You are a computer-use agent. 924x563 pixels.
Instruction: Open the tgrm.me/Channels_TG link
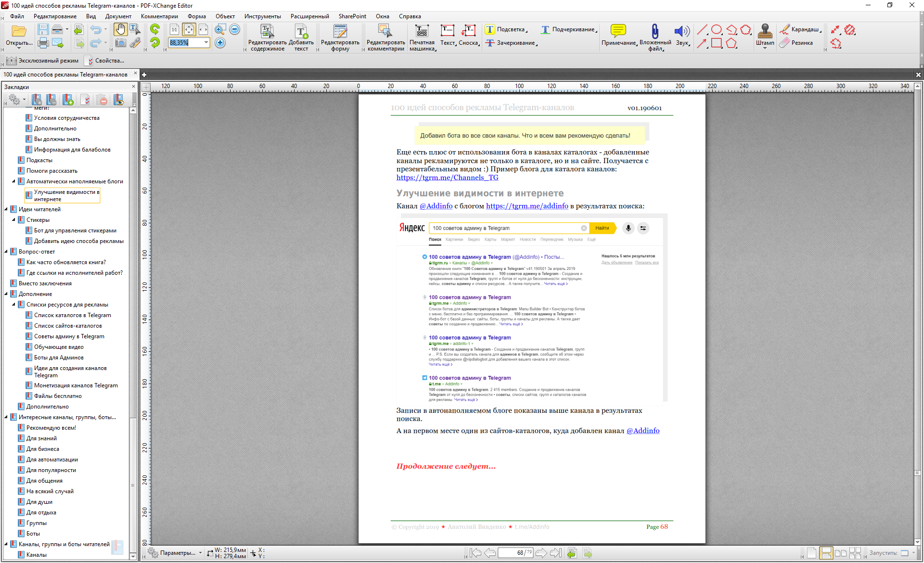pos(447,178)
